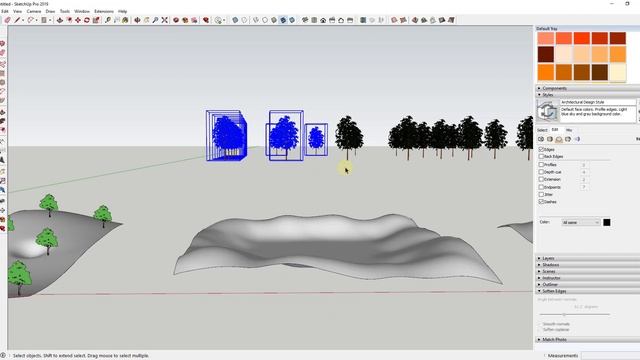Select the Eraser tool in top toolbar

7,20
